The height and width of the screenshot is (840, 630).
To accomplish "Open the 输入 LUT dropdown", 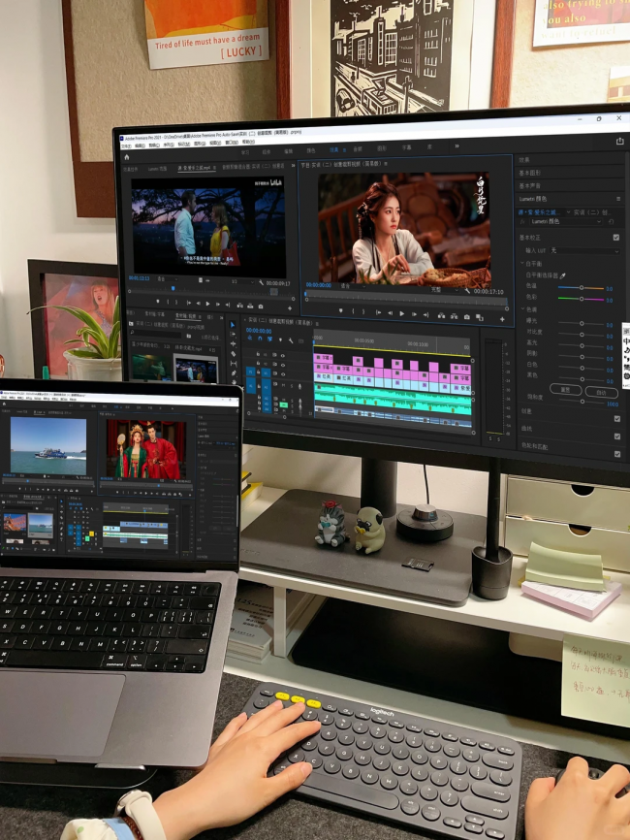I will tap(584, 250).
